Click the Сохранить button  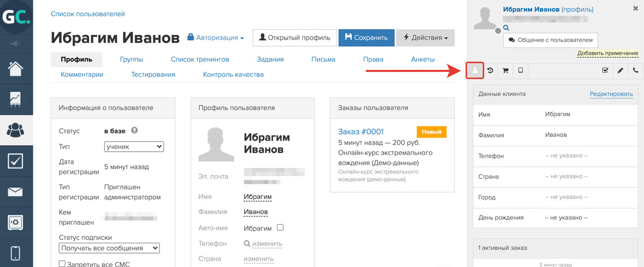[366, 38]
